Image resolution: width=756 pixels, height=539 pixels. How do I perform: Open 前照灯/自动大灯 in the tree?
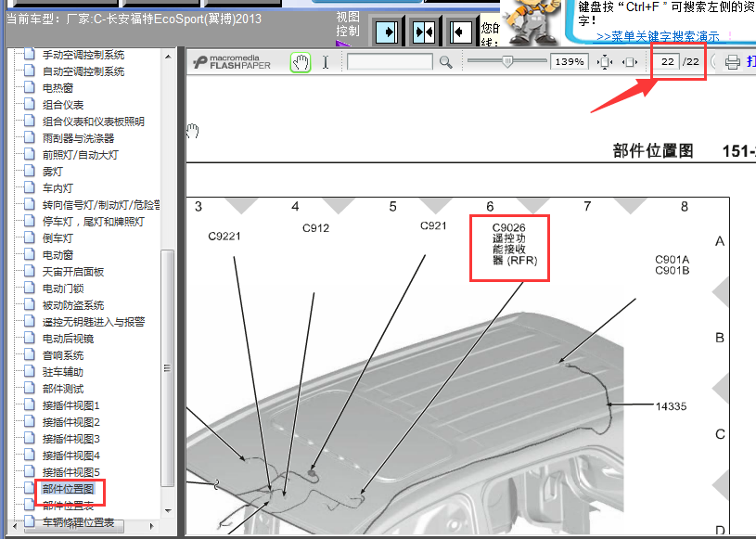[x=81, y=155]
